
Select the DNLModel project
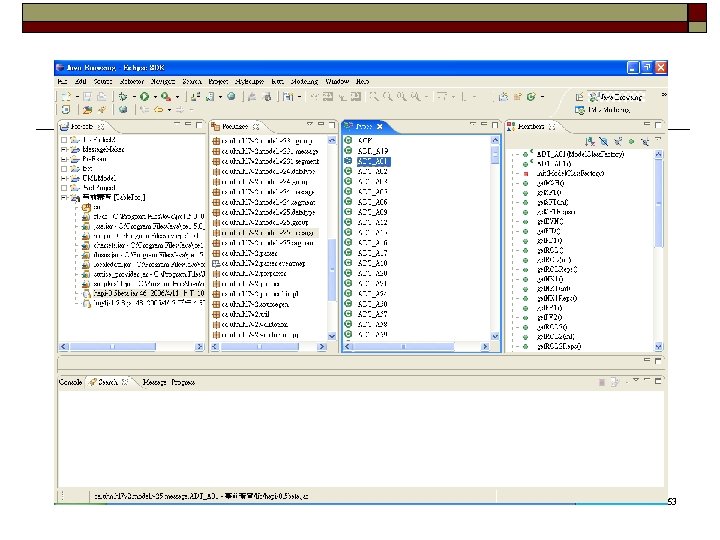click(99, 178)
